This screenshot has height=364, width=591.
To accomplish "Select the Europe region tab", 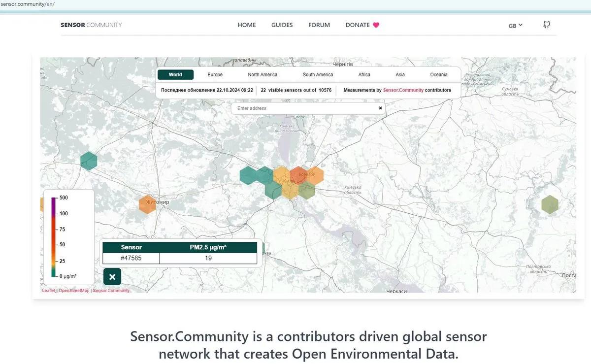I will (215, 75).
